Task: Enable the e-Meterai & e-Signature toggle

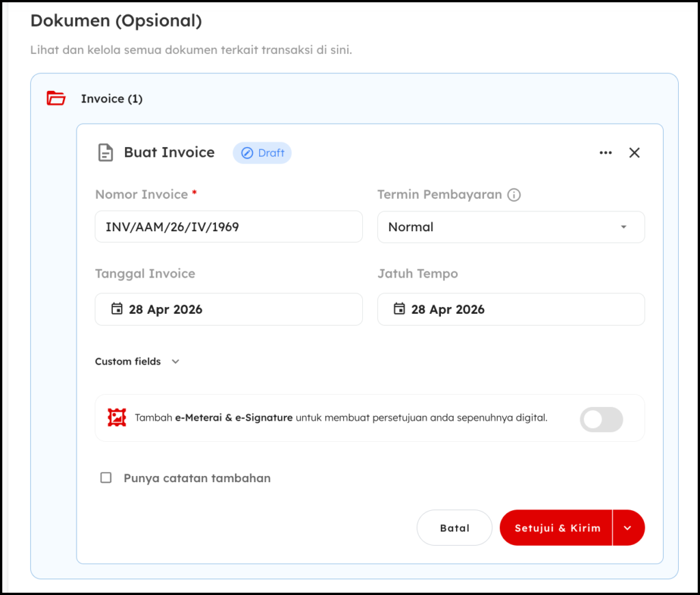Action: click(601, 419)
